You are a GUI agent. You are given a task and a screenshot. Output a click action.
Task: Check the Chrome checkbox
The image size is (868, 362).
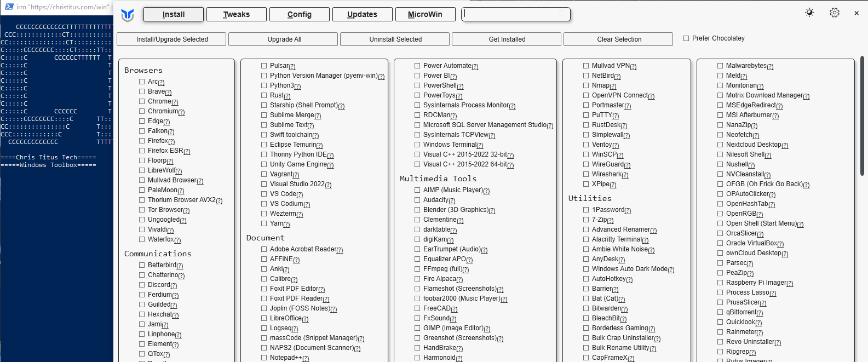[x=142, y=101]
